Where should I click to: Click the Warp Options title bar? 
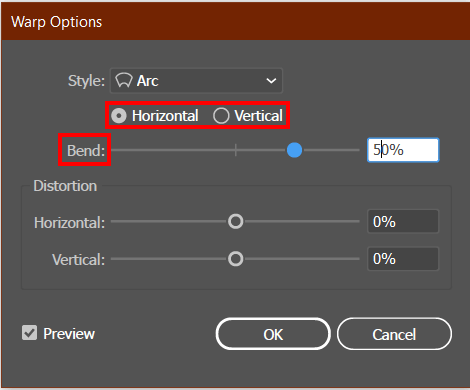pyautogui.click(x=235, y=21)
